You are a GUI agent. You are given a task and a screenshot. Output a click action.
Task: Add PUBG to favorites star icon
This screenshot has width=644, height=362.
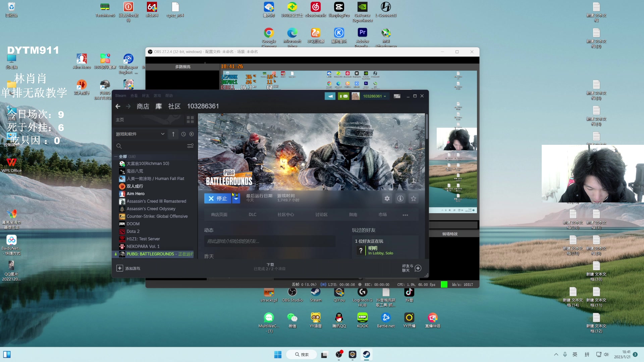[414, 198]
